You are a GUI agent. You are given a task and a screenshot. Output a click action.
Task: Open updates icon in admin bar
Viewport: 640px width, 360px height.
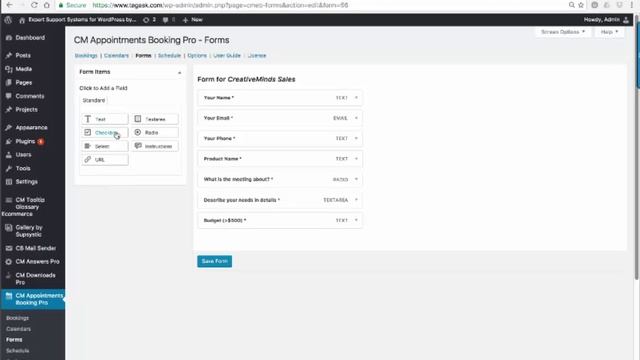coord(149,20)
